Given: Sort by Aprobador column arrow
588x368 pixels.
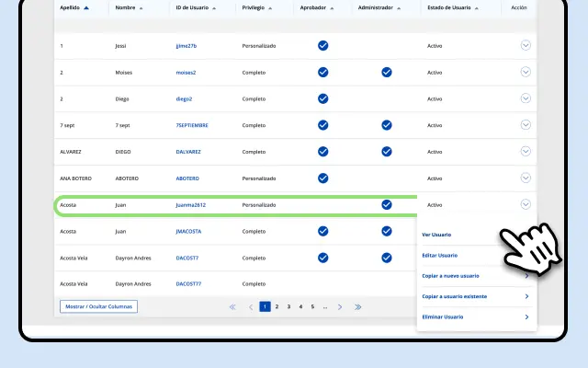Looking at the screenshot, I should click(x=332, y=8).
